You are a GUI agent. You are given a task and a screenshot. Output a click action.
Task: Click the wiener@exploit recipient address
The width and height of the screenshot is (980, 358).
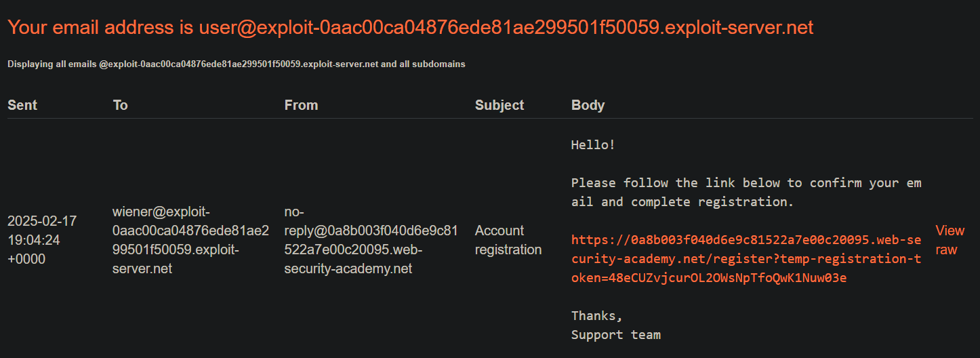[190, 240]
